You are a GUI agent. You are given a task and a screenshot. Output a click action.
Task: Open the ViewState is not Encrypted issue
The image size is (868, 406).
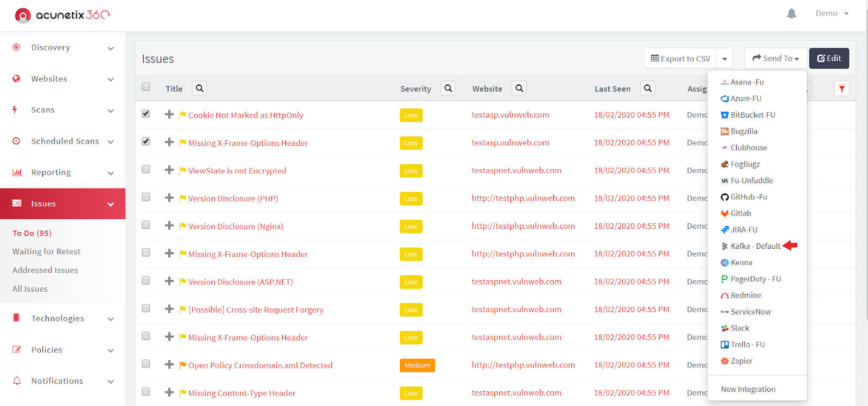click(237, 171)
